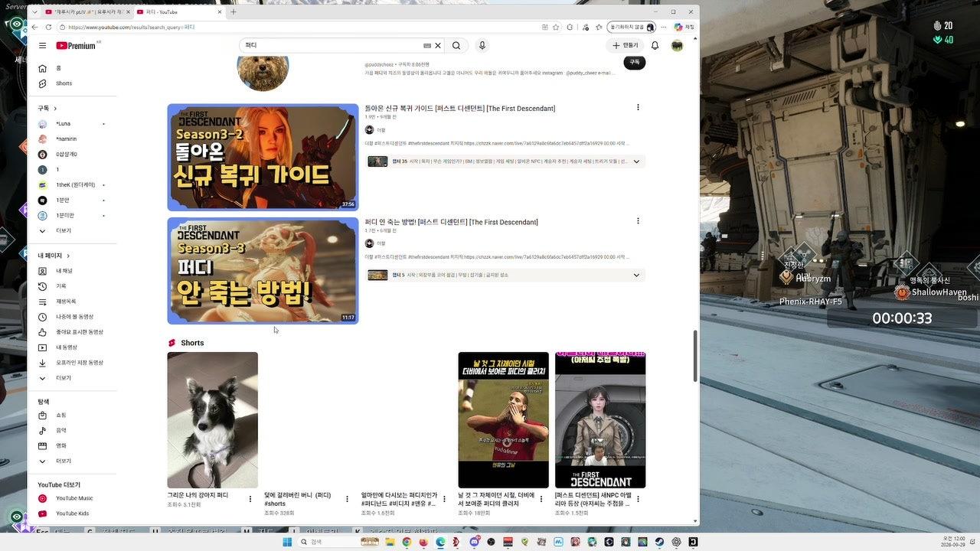
Task: Reload the page with the refresh icon
Action: (x=49, y=27)
